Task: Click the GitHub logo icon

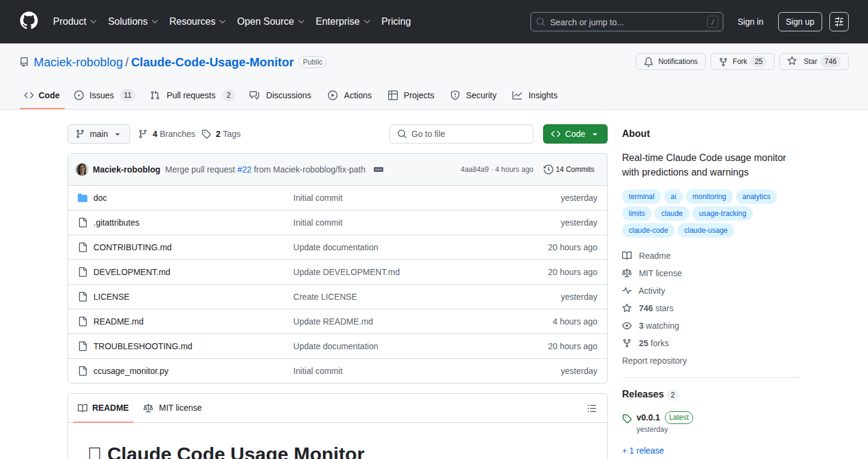Action: point(29,21)
